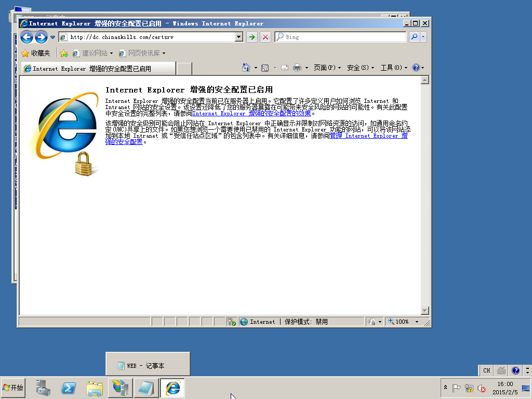Image resolution: width=532 pixels, height=399 pixels.
Task: Click the IE logo icon in title bar
Action: coord(24,23)
